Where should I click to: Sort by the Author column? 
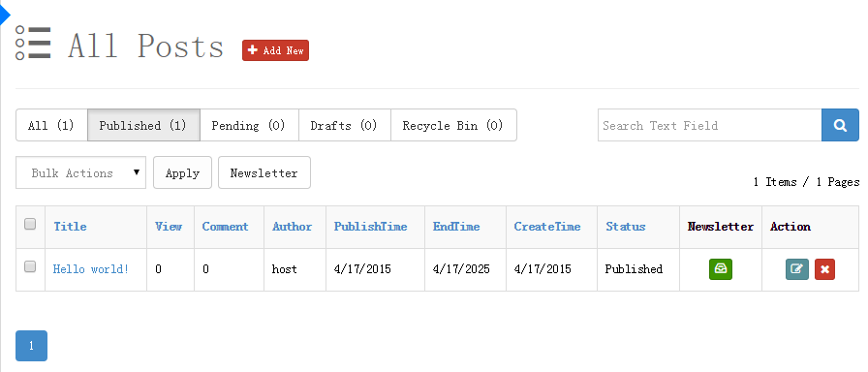[292, 227]
